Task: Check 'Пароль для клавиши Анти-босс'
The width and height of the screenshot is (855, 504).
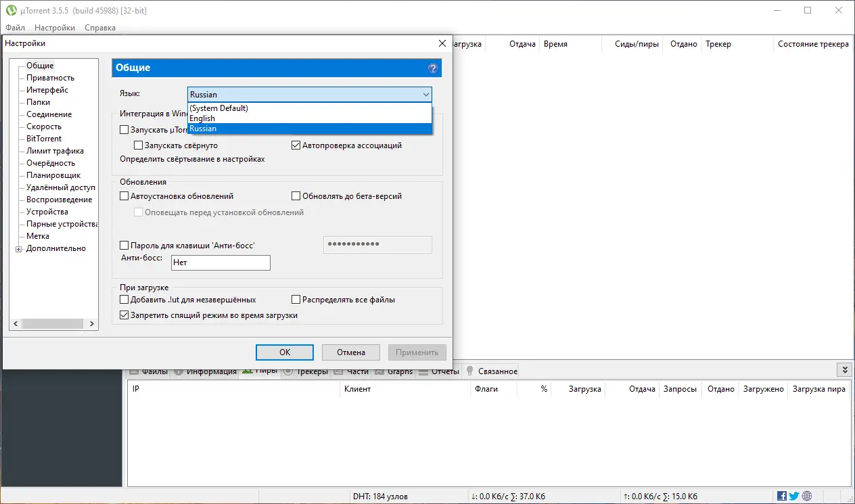Action: pyautogui.click(x=124, y=246)
